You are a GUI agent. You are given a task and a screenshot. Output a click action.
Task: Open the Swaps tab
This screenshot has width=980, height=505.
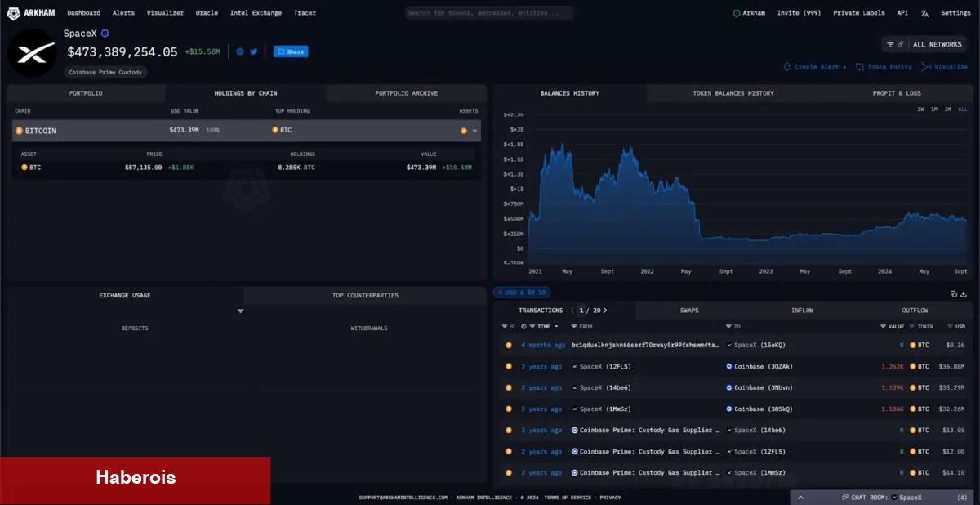coord(689,311)
